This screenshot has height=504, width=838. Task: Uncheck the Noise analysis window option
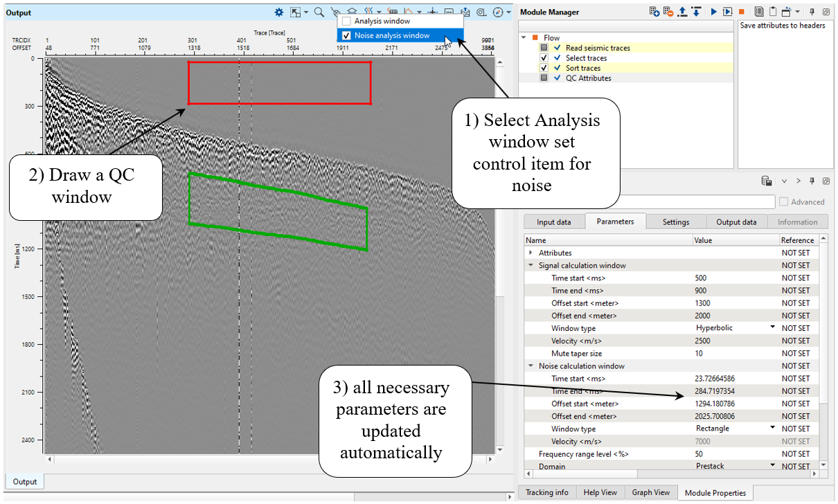click(346, 35)
